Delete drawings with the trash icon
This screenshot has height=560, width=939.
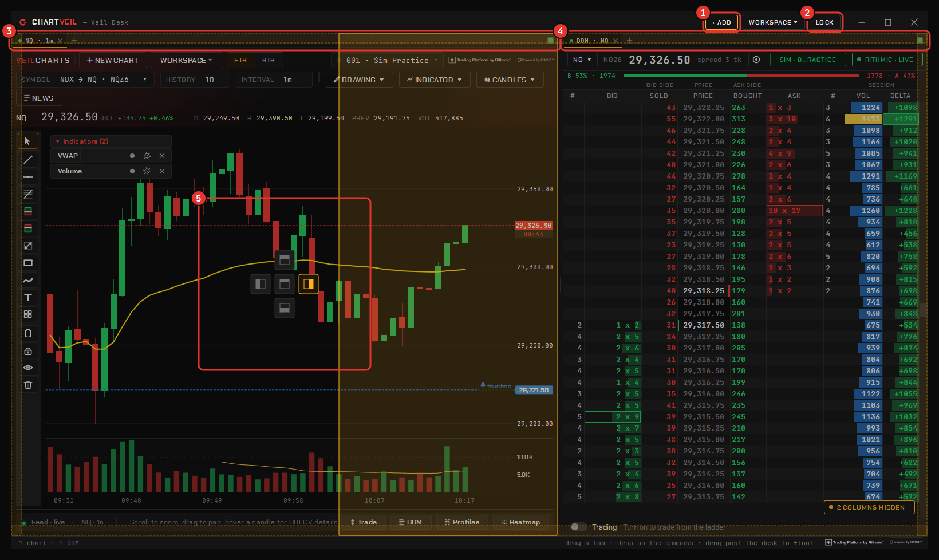[x=27, y=385]
